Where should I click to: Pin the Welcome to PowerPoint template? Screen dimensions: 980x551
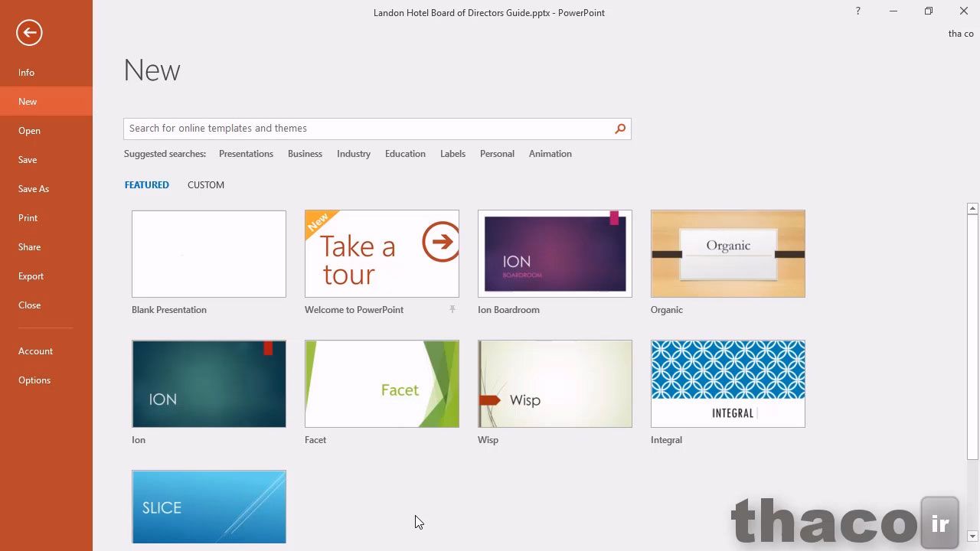tap(452, 309)
